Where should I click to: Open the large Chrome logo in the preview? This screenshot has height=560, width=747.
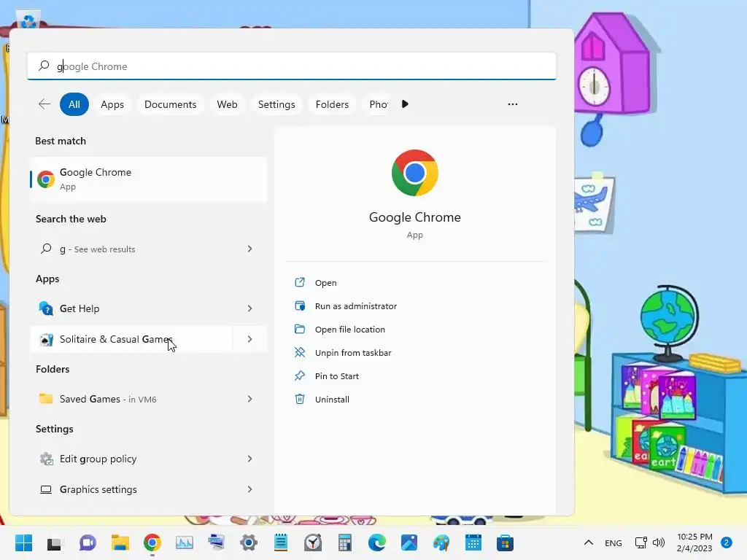pyautogui.click(x=415, y=173)
